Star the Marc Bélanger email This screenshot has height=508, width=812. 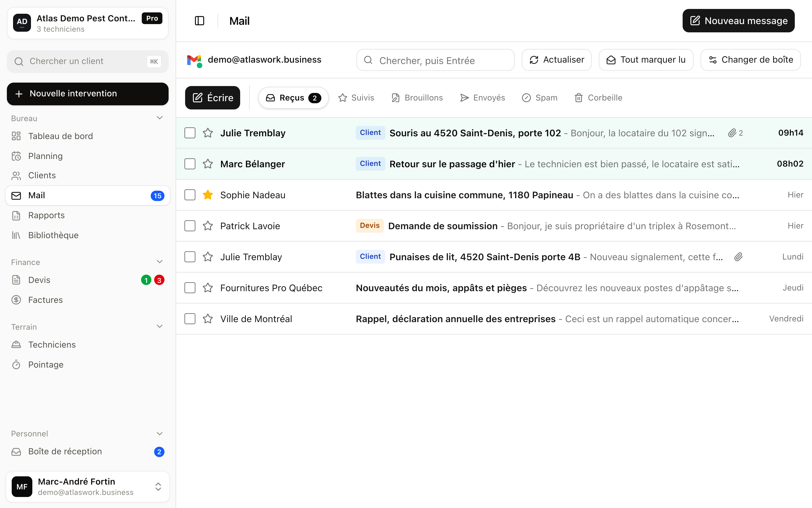(x=208, y=164)
